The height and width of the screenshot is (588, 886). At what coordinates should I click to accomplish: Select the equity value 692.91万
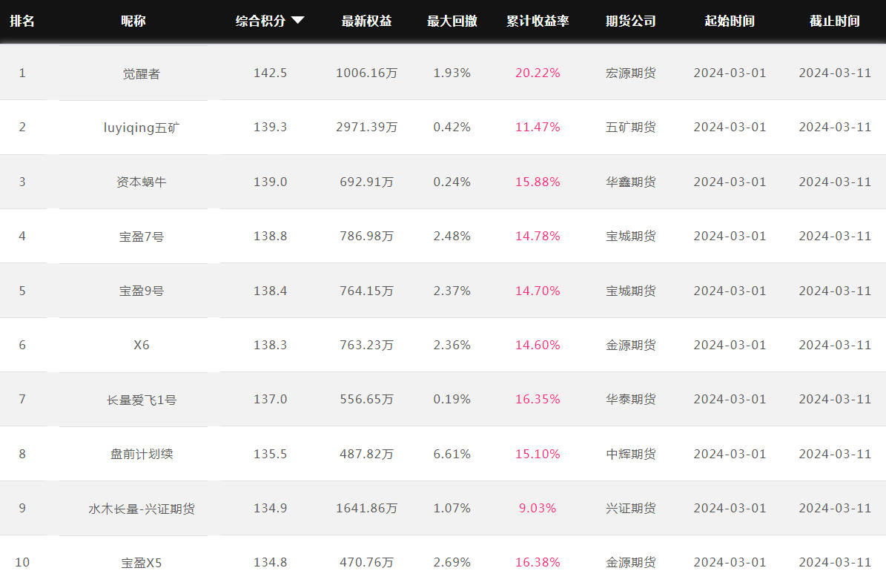(x=367, y=182)
